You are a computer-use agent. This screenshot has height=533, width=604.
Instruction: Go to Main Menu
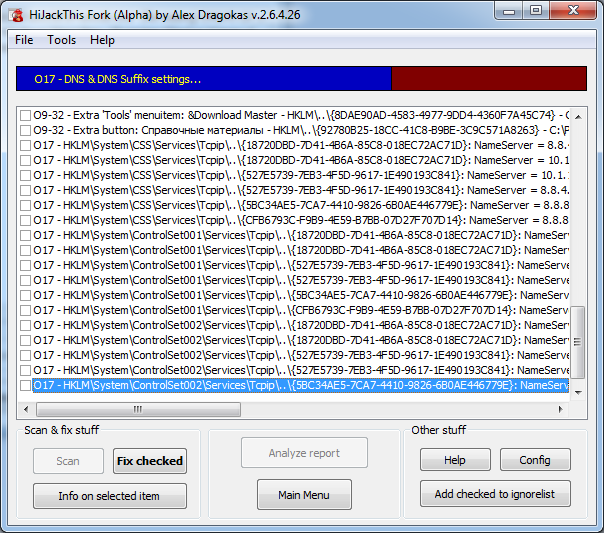click(x=304, y=494)
